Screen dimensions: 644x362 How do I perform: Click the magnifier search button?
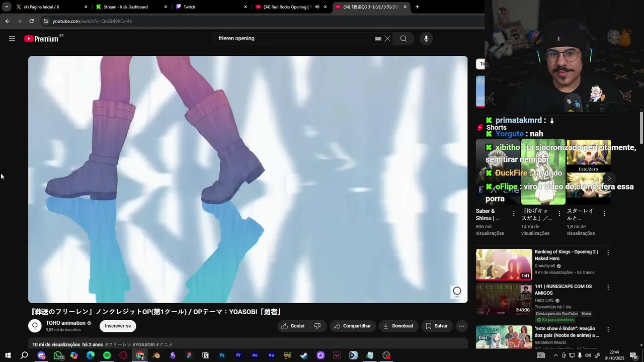[404, 39]
